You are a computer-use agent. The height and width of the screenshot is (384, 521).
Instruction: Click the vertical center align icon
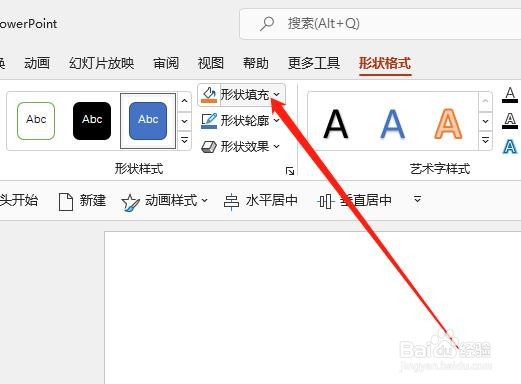(x=325, y=202)
